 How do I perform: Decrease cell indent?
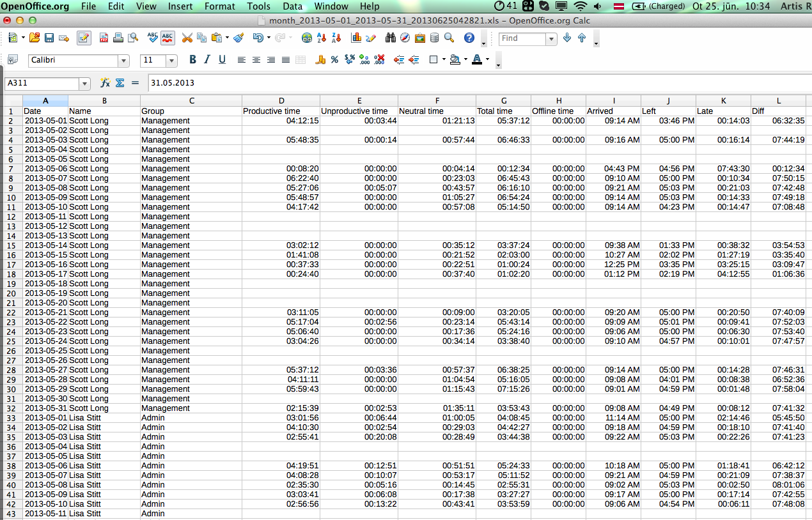tap(399, 60)
